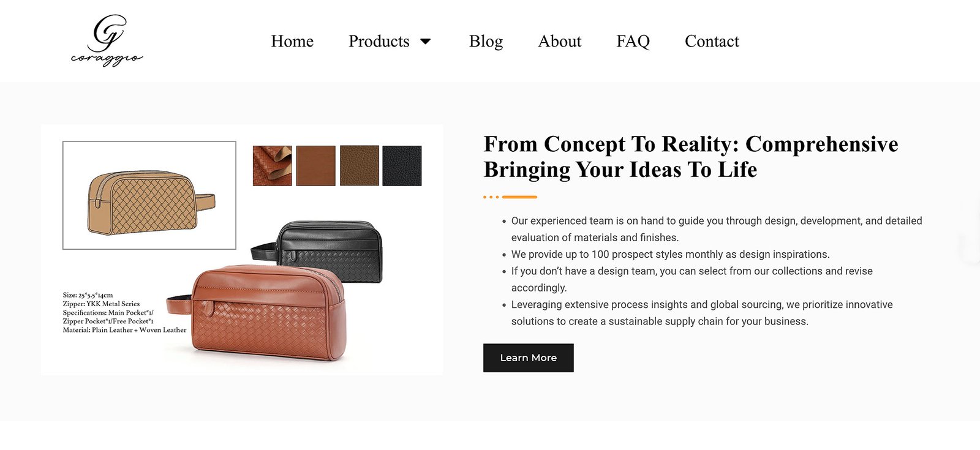Screen dimensions: 980x450
Task: Click the Coraggio logo
Action: pyautogui.click(x=107, y=40)
